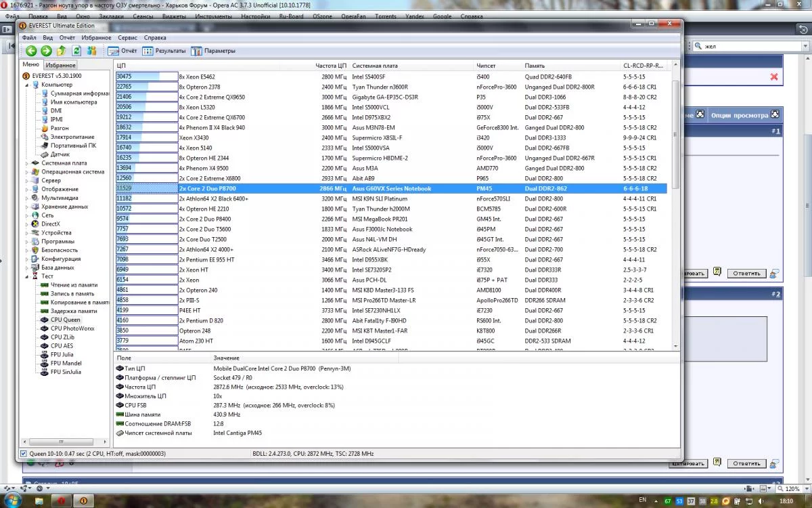Select DMI under Компьютер
The height and width of the screenshot is (508, 812).
coord(51,110)
